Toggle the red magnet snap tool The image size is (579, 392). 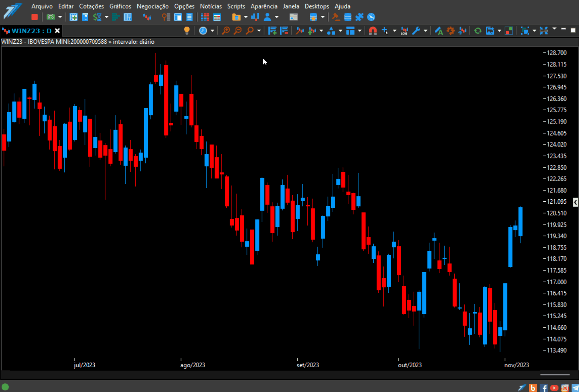tap(373, 31)
